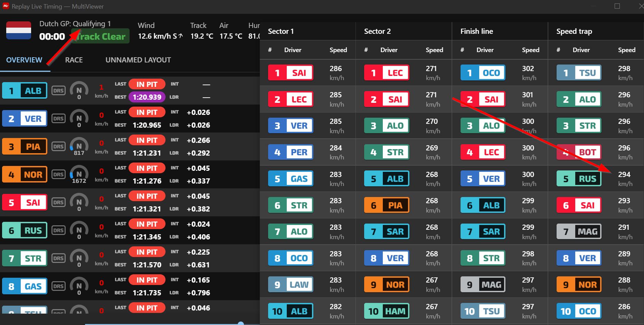This screenshot has width=644, height=325.
Task: Click the DRS indicator for GAS
Action: click(58, 286)
